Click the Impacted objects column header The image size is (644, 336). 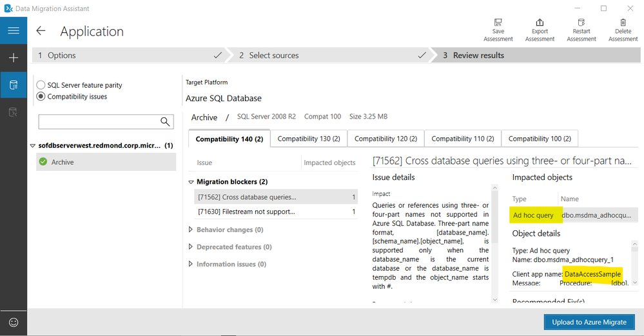(329, 163)
